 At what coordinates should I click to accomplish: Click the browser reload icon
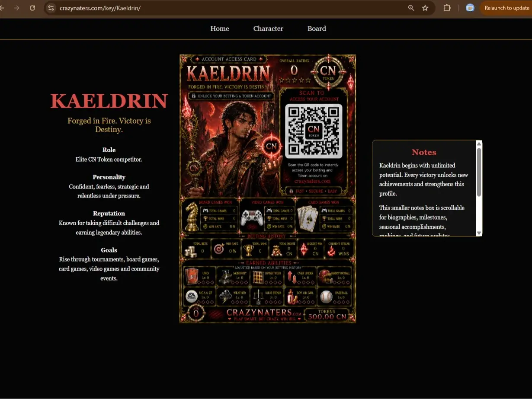pos(32,8)
